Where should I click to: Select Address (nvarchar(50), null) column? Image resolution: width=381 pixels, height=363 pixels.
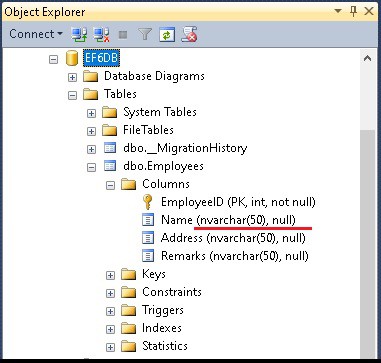click(233, 238)
